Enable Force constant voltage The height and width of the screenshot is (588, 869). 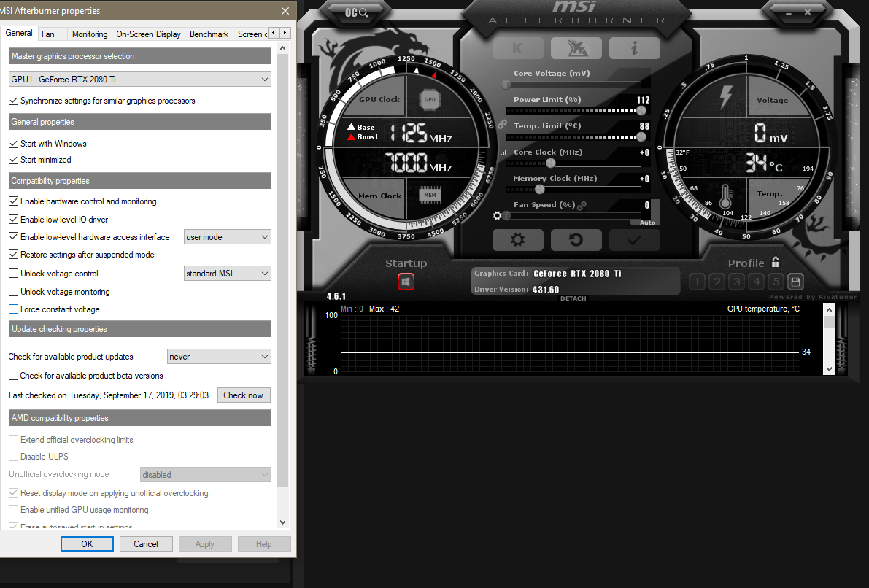coord(14,309)
